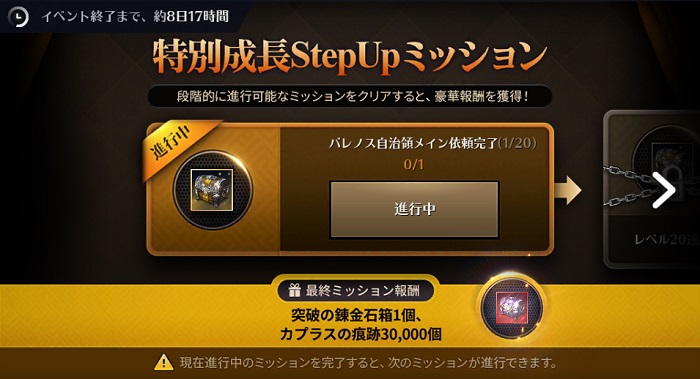700x379 pixels.
Task: Click the event remaining time text
Action: pos(135,17)
